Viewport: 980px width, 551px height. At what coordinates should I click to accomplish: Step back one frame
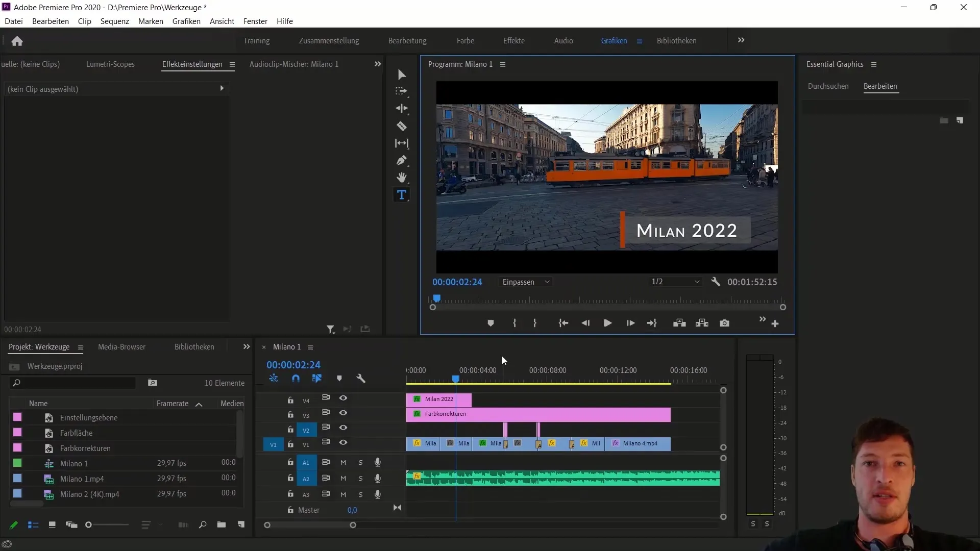click(x=585, y=323)
